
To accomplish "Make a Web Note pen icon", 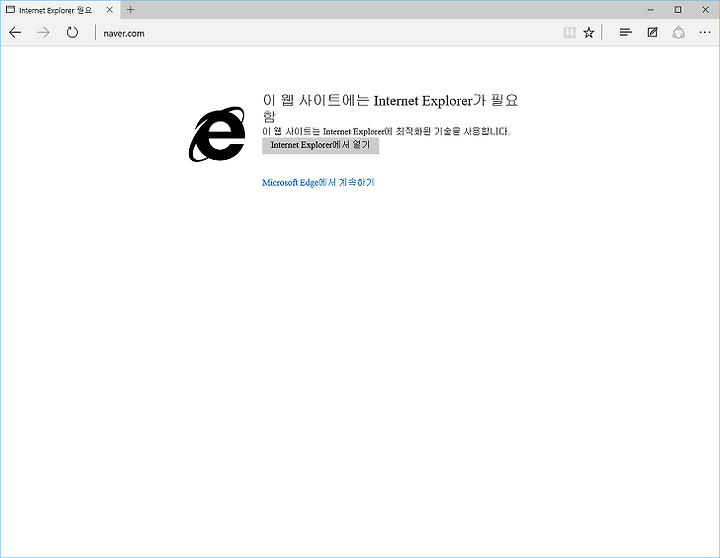I will pyautogui.click(x=652, y=33).
